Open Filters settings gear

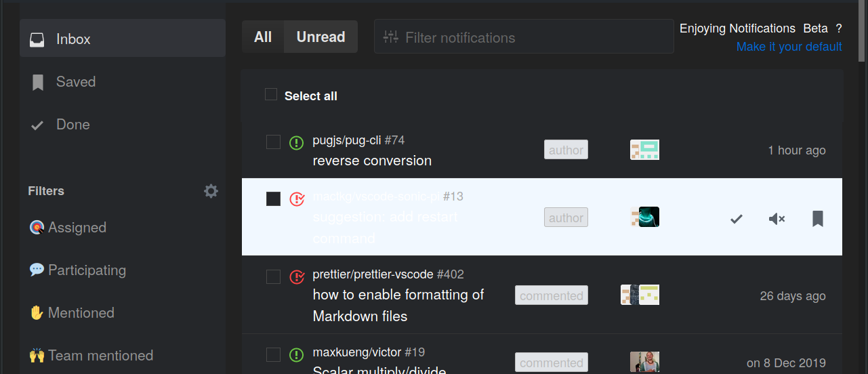click(x=211, y=191)
